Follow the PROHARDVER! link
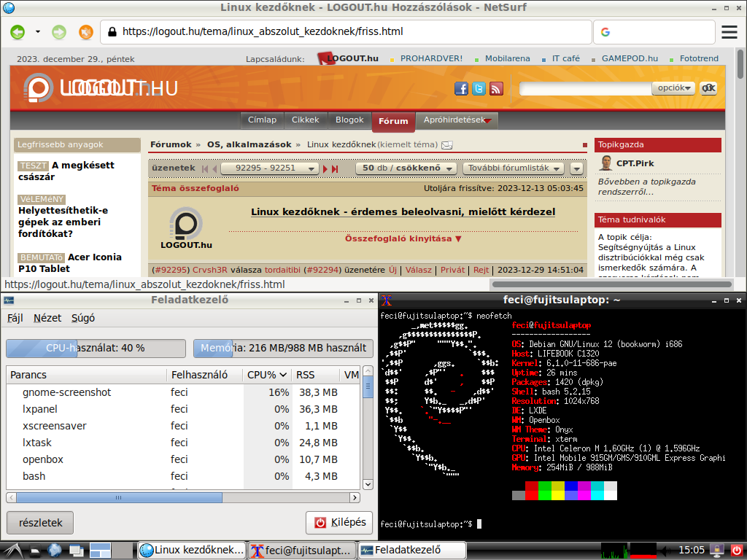 tap(431, 58)
